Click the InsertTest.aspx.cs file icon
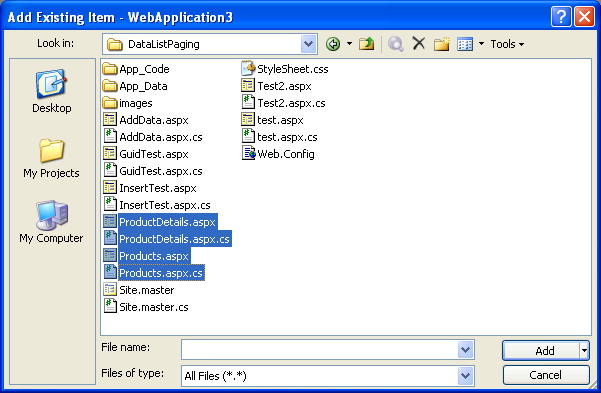 [x=110, y=204]
